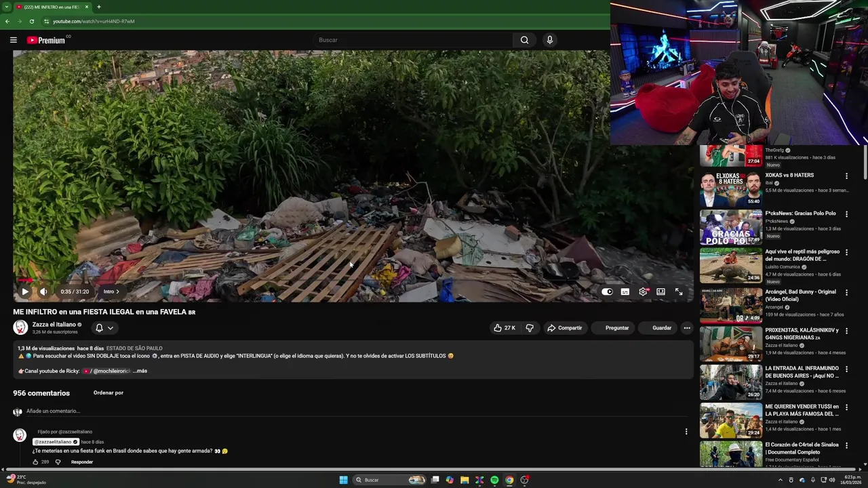Like the video showing 27 K

[505, 328]
